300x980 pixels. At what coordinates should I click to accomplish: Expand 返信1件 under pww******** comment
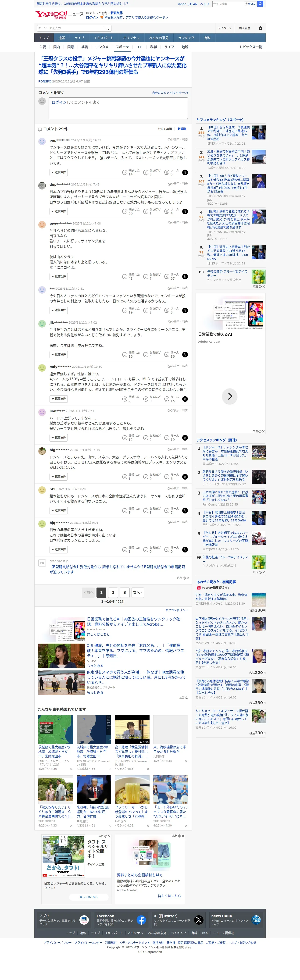[59, 277]
